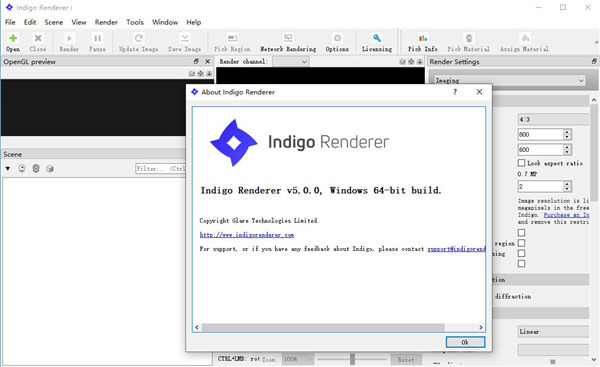This screenshot has height=367, width=600.
Task: Close the OpenGL preview panel
Action: pyautogui.click(x=207, y=61)
